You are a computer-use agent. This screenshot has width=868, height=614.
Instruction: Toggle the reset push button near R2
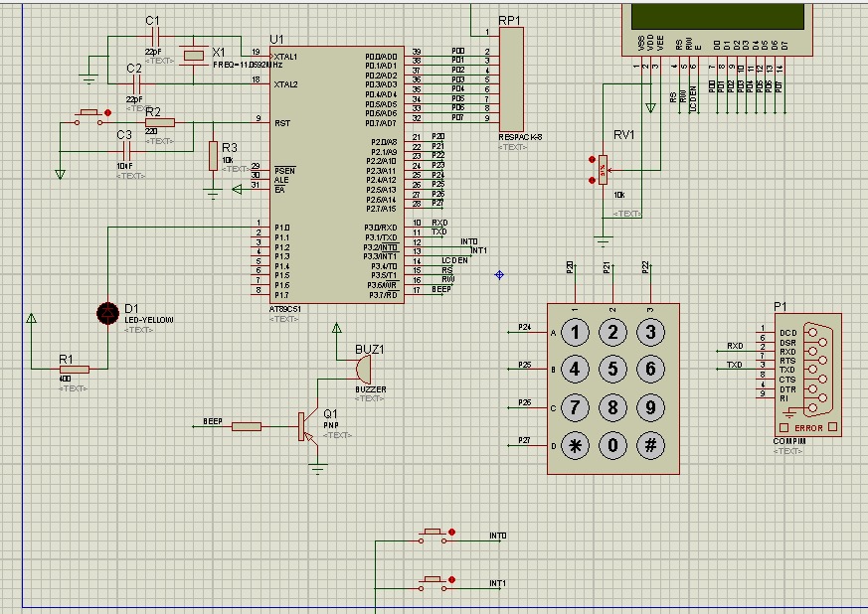(x=89, y=116)
